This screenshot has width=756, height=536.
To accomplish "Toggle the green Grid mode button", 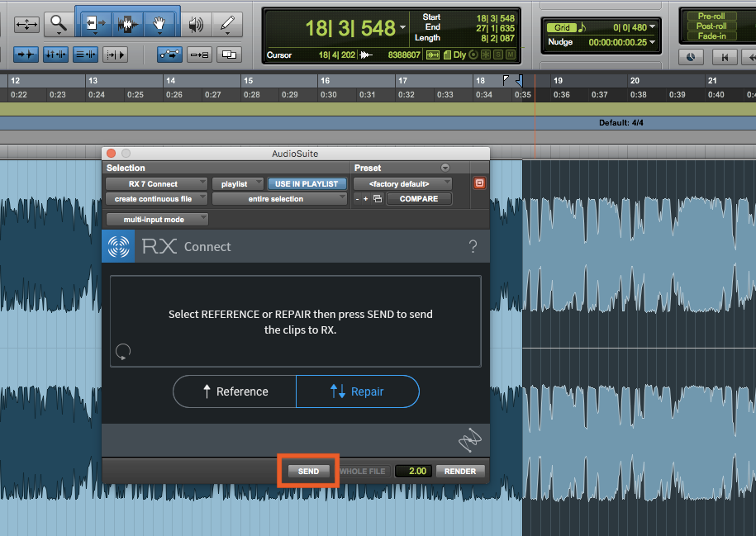I will pyautogui.click(x=562, y=27).
